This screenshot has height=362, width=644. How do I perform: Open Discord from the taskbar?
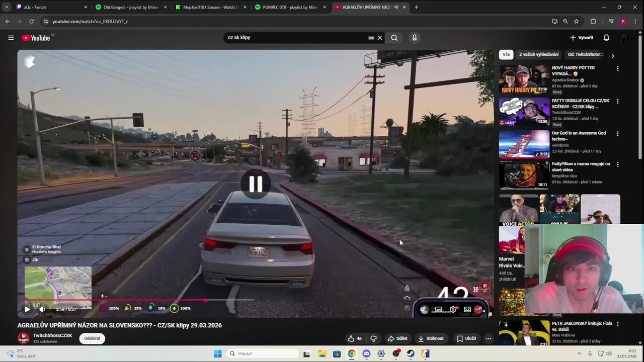pos(366,353)
